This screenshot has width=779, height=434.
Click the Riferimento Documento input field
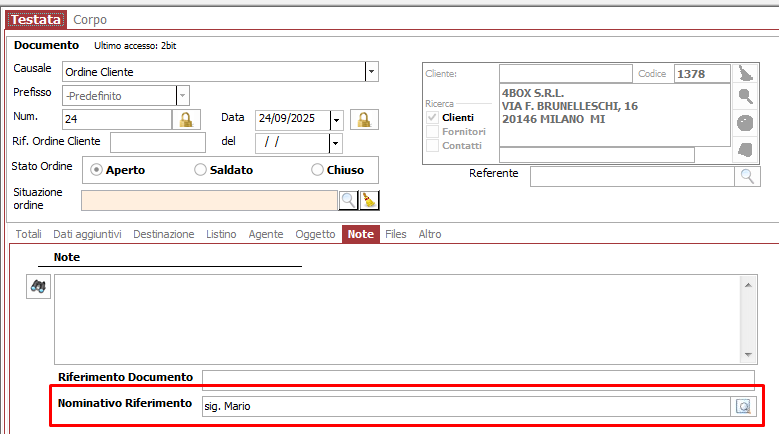478,379
